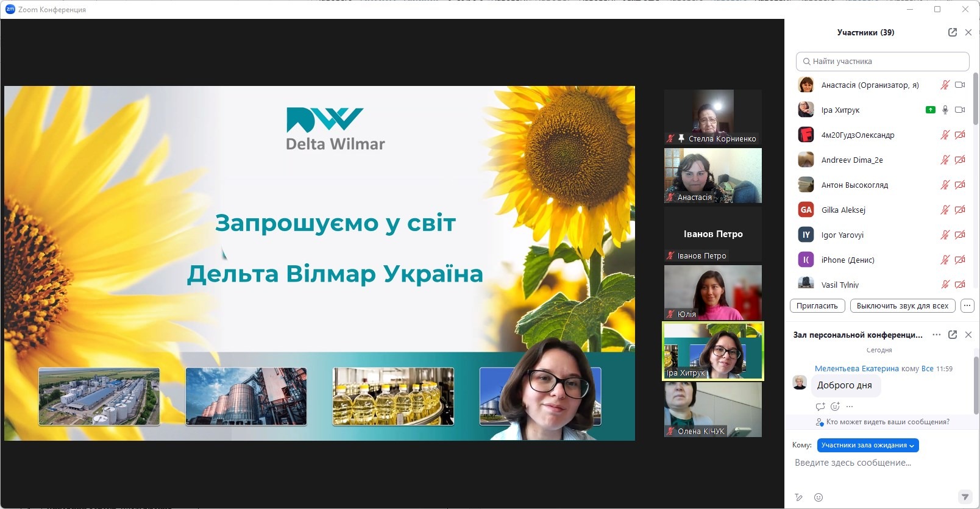Toggle Іра Хитрук's camera icon in the list
The width and height of the screenshot is (980, 509).
click(960, 110)
